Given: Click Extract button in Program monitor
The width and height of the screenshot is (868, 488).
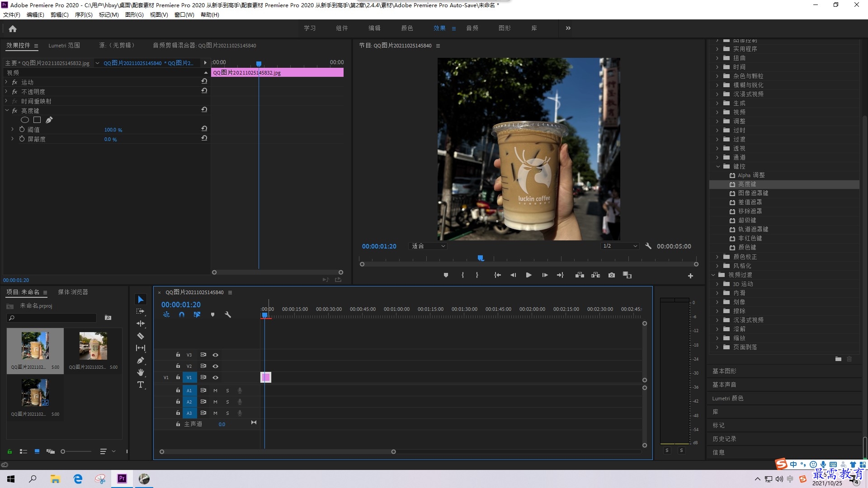Looking at the screenshot, I should 595,275.
